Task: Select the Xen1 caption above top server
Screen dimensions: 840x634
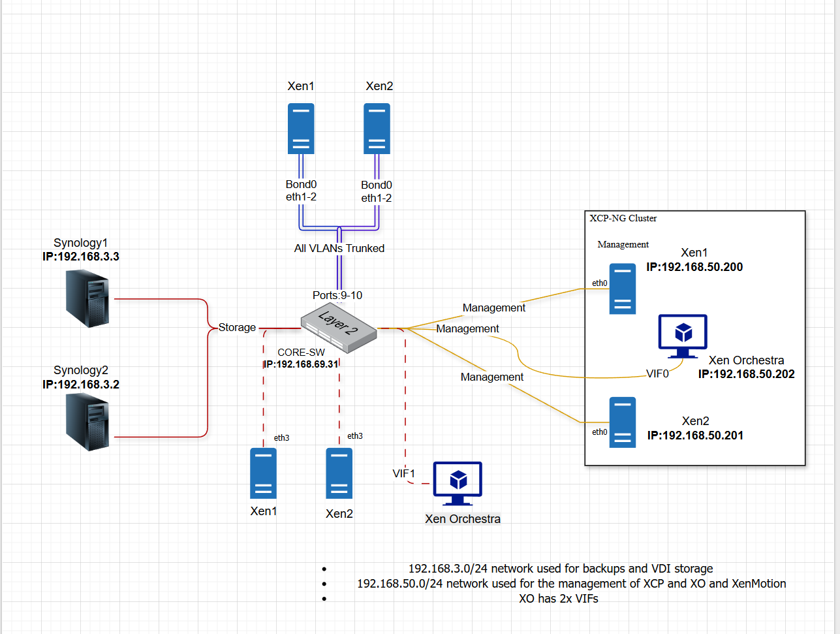Action: tap(301, 86)
